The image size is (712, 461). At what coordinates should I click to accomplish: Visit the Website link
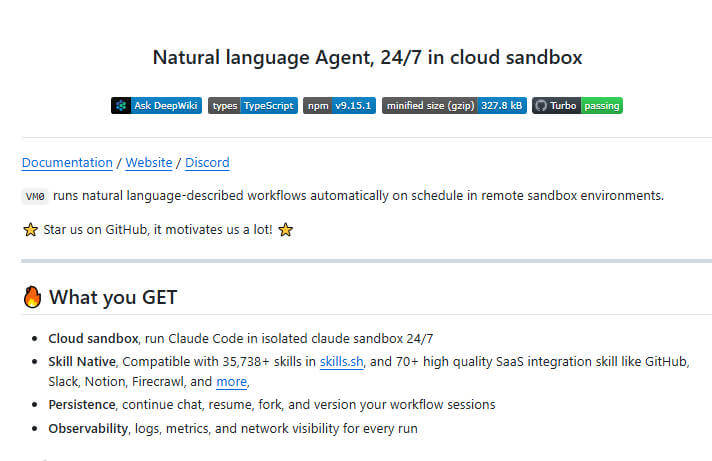149,163
